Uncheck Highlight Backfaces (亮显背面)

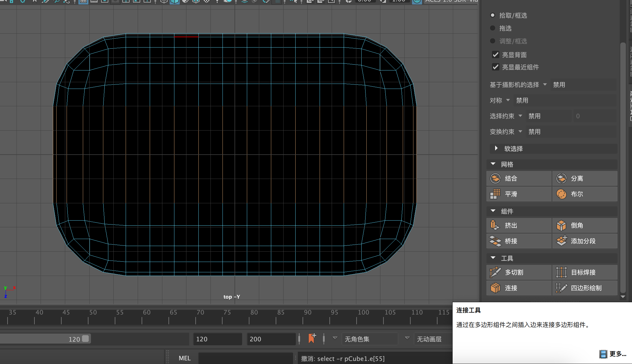tap(496, 55)
